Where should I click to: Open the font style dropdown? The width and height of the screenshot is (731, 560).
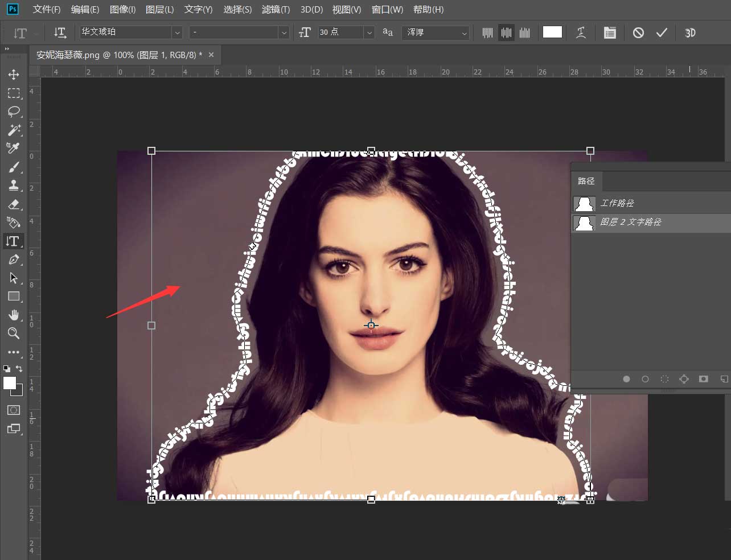click(239, 32)
